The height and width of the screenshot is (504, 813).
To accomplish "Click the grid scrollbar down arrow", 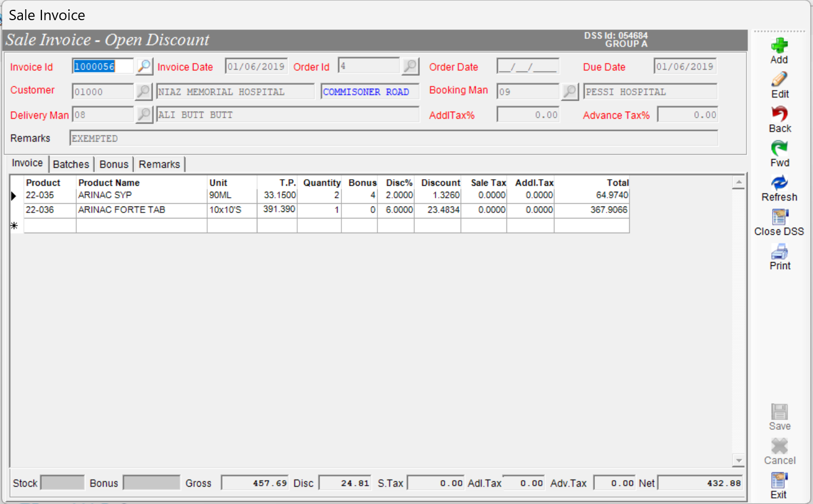I will [x=738, y=461].
